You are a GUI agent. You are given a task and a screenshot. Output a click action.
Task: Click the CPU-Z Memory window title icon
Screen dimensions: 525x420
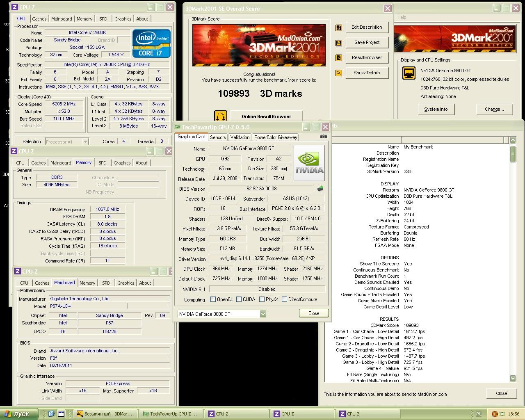click(x=14, y=151)
